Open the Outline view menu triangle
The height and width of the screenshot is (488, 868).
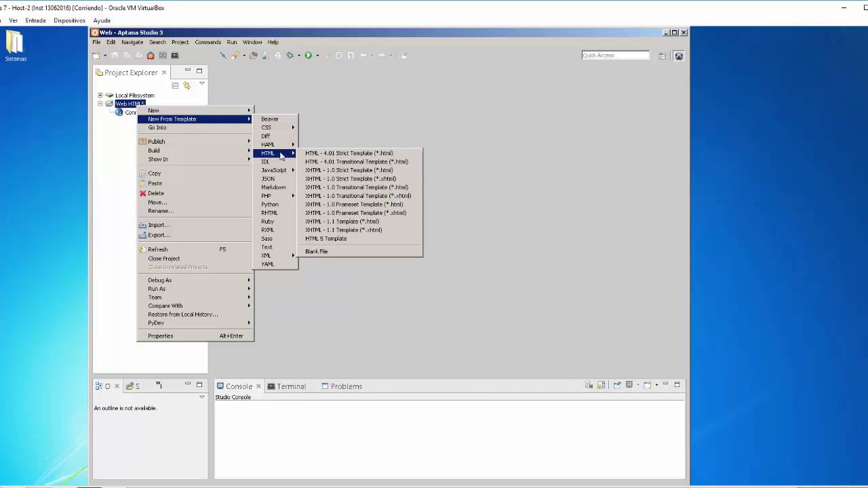coord(201,397)
